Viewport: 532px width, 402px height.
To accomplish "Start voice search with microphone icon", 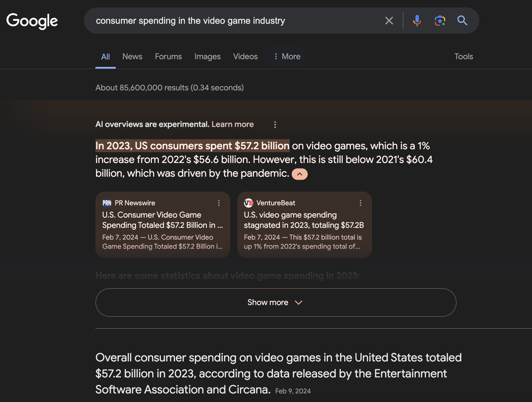I will 417,21.
